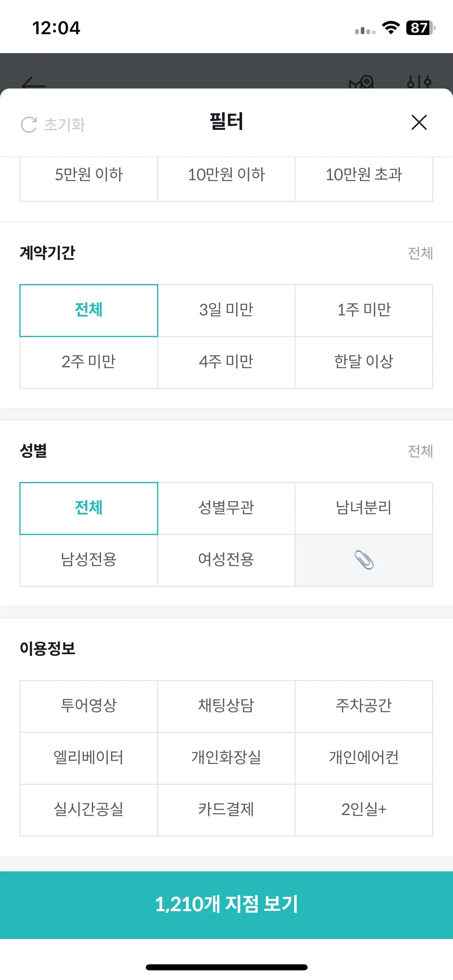
Task: Enable 주차공간 filter option
Action: 364,706
